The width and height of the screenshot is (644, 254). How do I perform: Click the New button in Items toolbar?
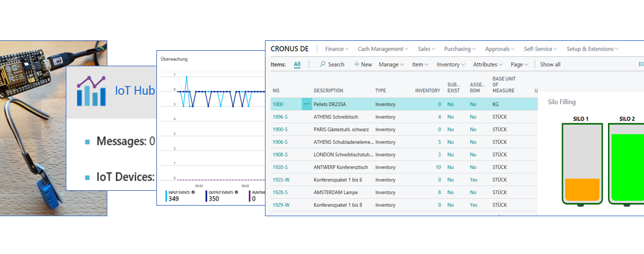(x=363, y=64)
